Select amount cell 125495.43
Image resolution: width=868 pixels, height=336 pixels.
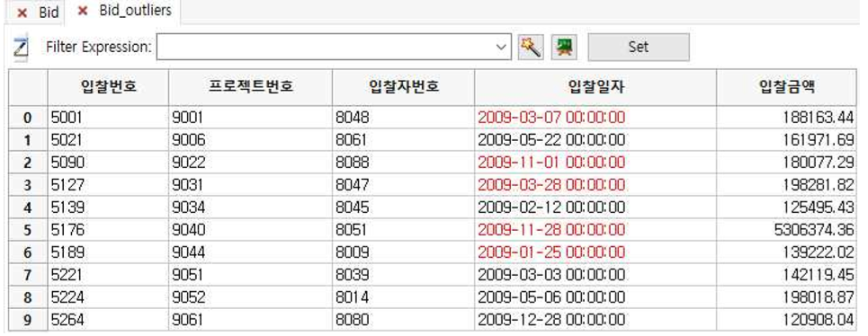click(787, 208)
